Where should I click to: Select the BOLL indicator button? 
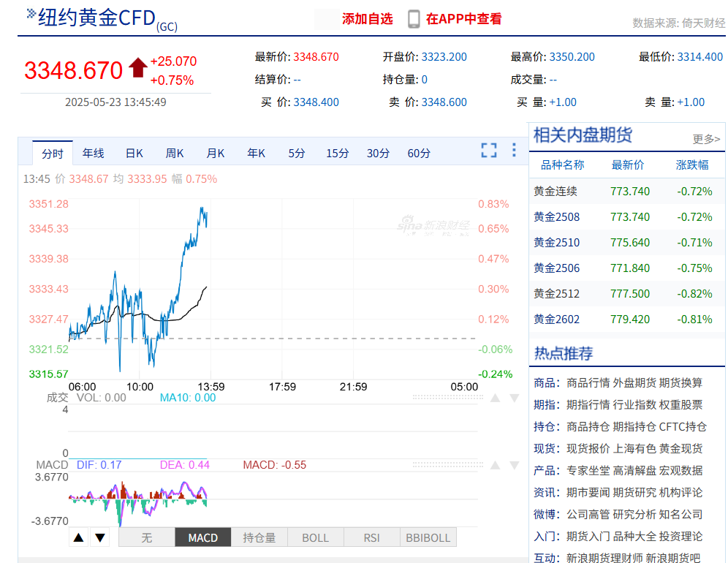(x=315, y=537)
